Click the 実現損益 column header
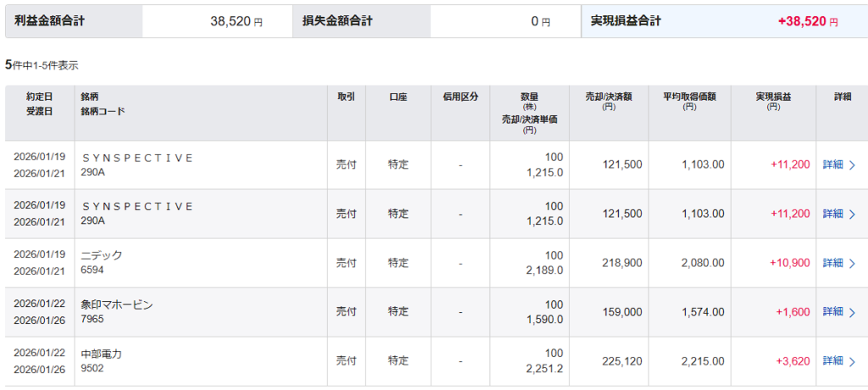 click(x=773, y=97)
